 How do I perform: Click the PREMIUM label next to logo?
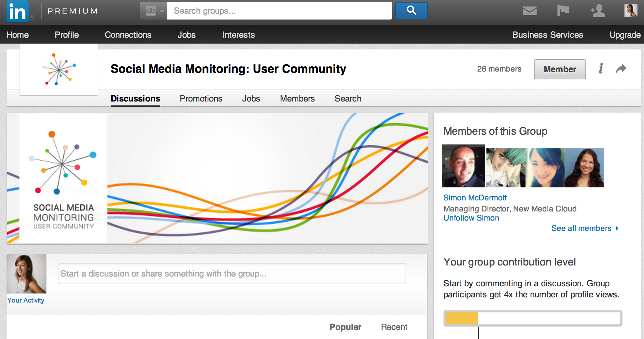coord(73,11)
